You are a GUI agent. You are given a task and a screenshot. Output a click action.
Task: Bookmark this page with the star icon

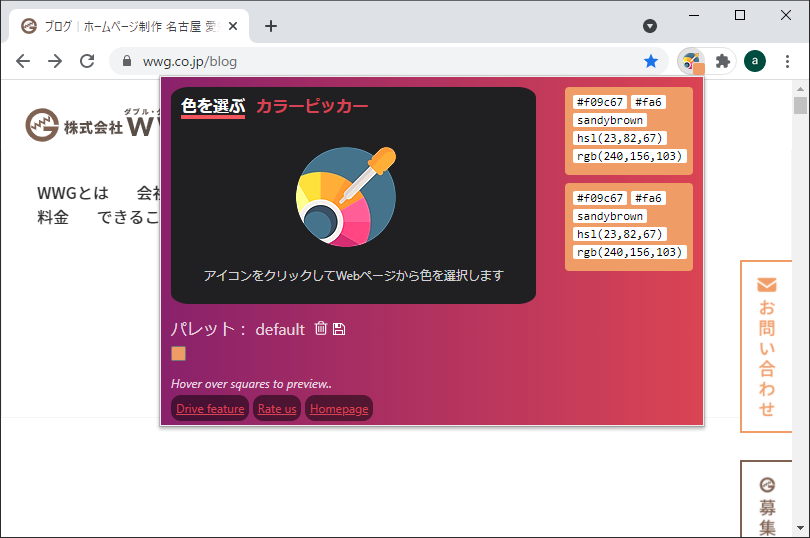tap(651, 61)
